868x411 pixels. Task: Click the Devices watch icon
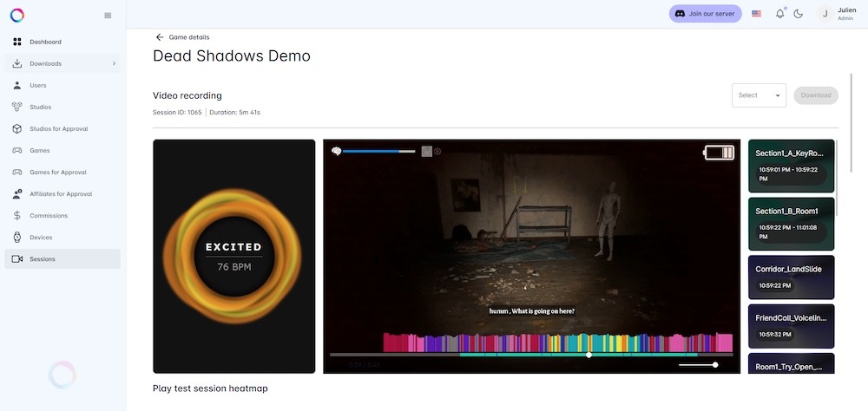[x=17, y=238]
